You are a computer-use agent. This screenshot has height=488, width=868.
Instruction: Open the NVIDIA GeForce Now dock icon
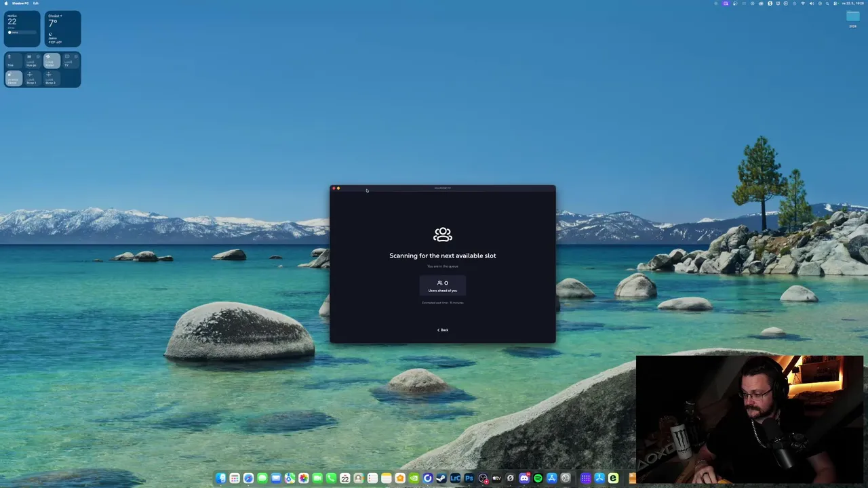point(414,478)
